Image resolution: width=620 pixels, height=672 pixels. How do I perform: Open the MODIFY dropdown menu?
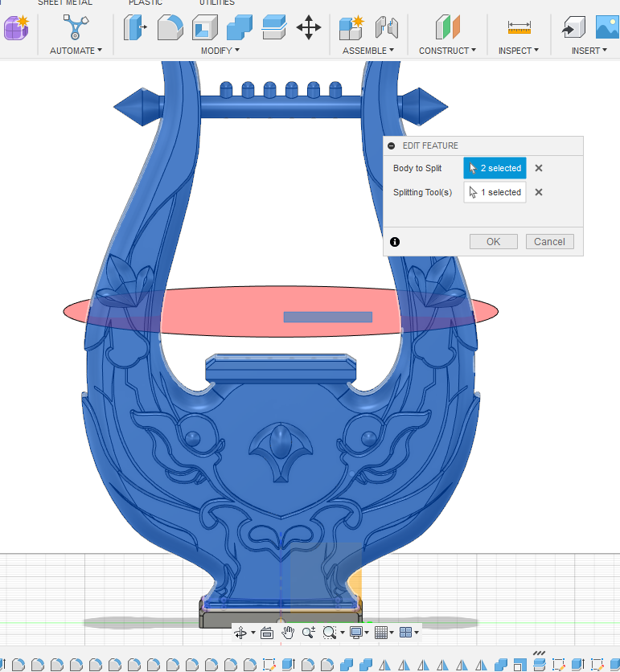coord(220,51)
